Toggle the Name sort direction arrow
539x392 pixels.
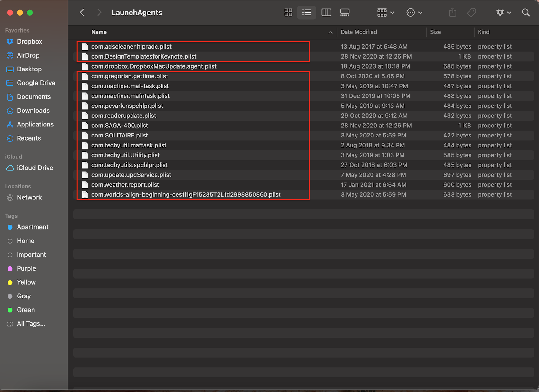pos(331,32)
